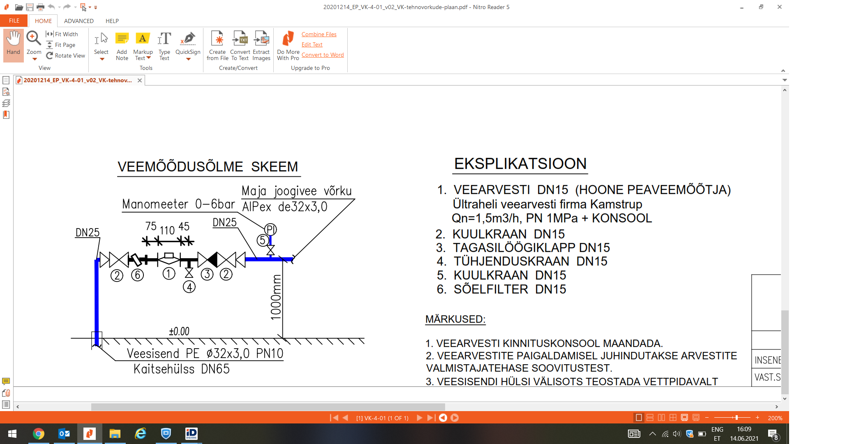Viewport: 868px width, 444px height.
Task: Click the Combine Files link
Action: point(319,34)
